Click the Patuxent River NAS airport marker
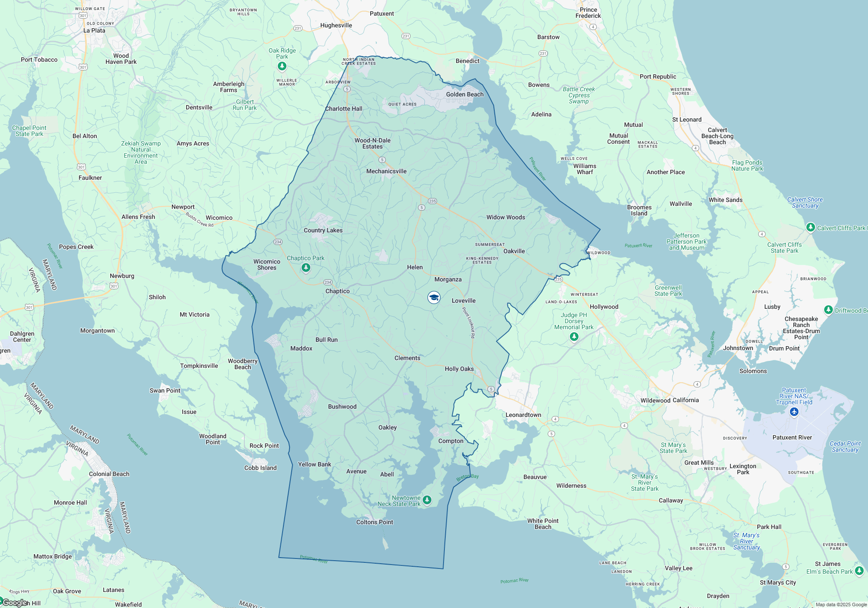This screenshot has height=608, width=868. pyautogui.click(x=794, y=412)
